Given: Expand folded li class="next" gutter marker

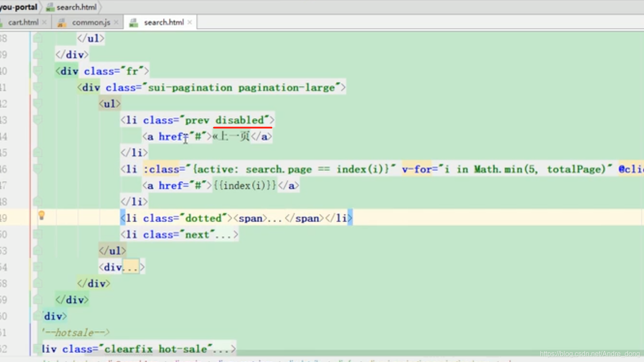Looking at the screenshot, I should [37, 235].
